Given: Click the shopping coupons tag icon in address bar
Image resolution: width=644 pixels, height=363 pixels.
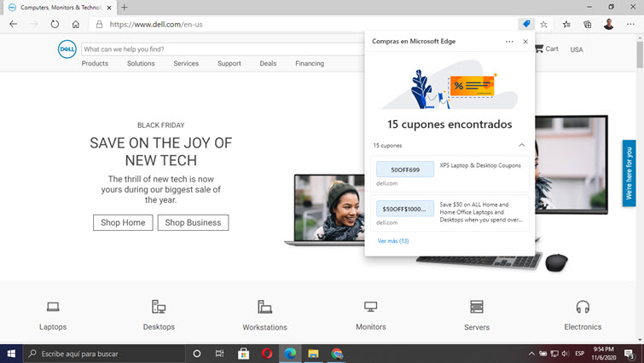Looking at the screenshot, I should (x=526, y=25).
